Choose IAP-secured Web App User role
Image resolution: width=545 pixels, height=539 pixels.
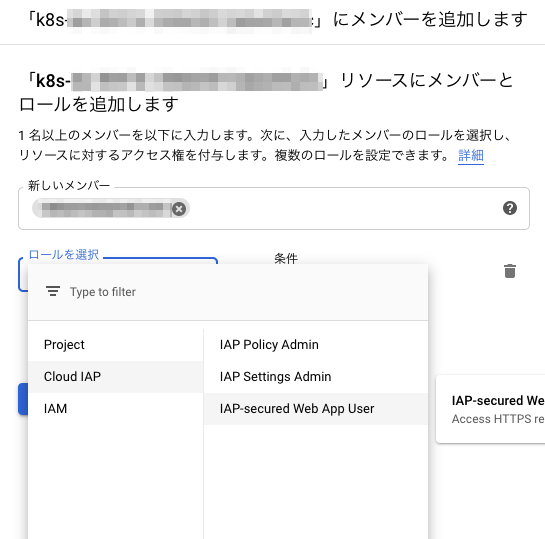click(x=316, y=409)
